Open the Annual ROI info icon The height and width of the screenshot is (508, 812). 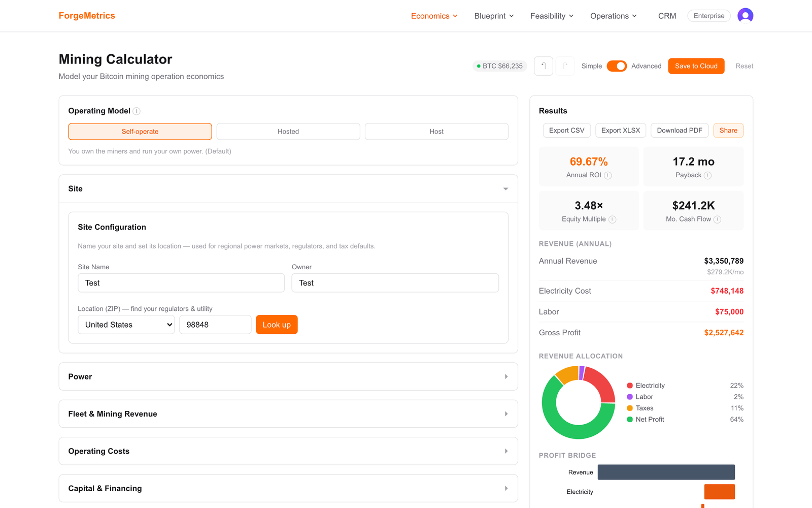[x=608, y=175]
